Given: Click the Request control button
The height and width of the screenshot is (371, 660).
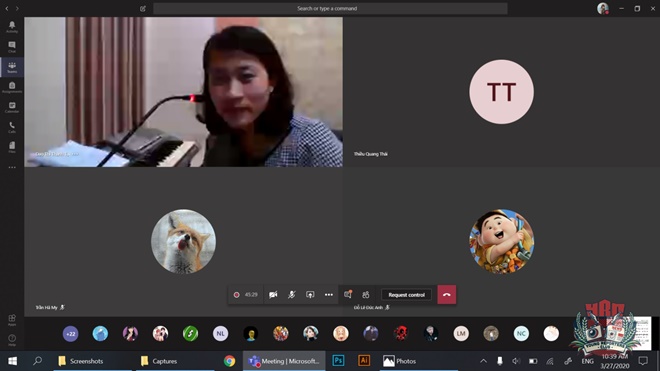Looking at the screenshot, I should (406, 295).
